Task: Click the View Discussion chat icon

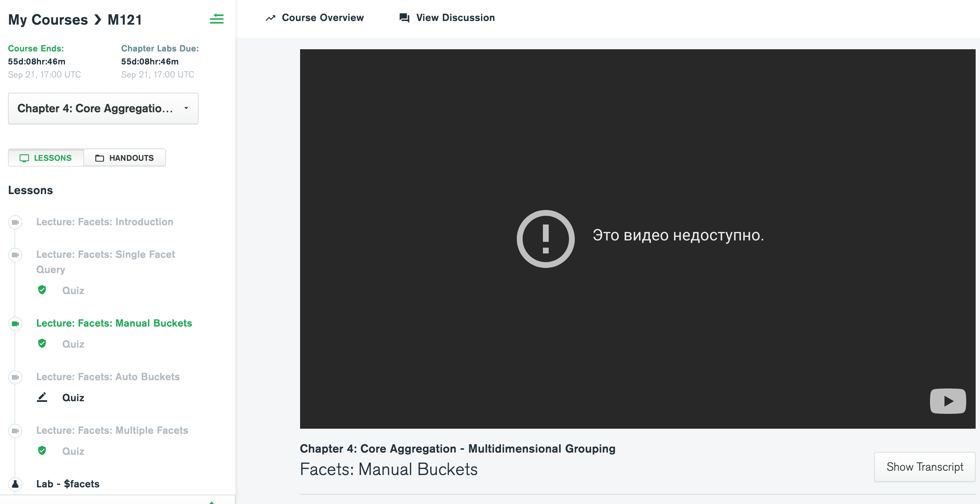Action: coord(404,18)
